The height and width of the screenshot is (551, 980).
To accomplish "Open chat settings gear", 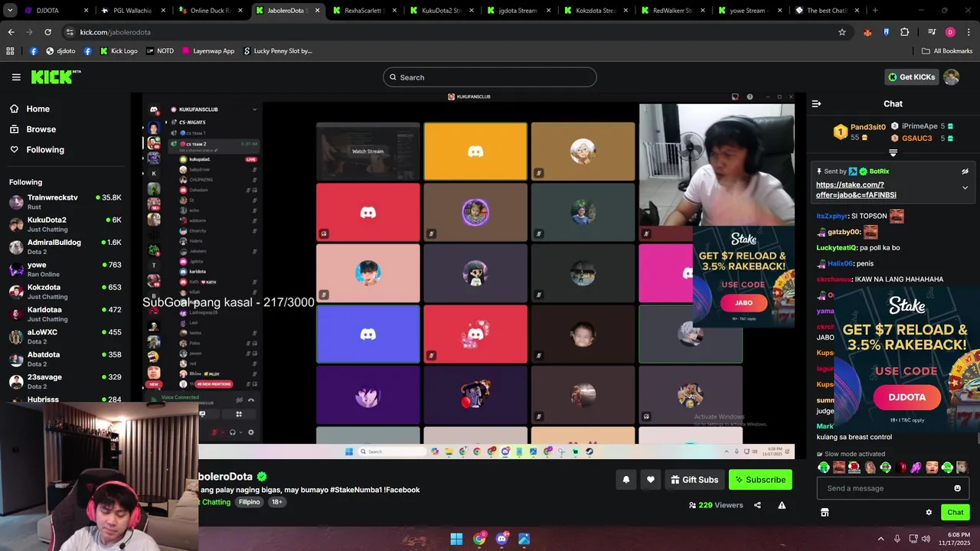I will pos(929,513).
